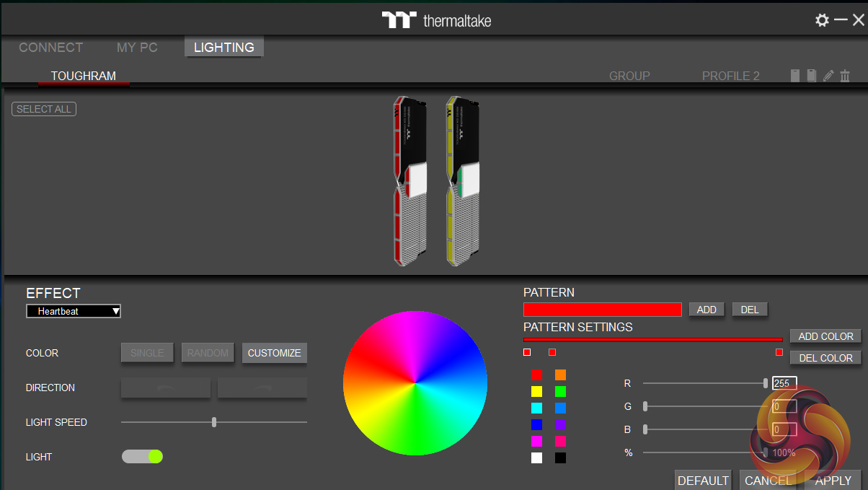Viewport: 868px width, 490px height.
Task: Select the light blue preset swatch
Action: [x=560, y=408]
